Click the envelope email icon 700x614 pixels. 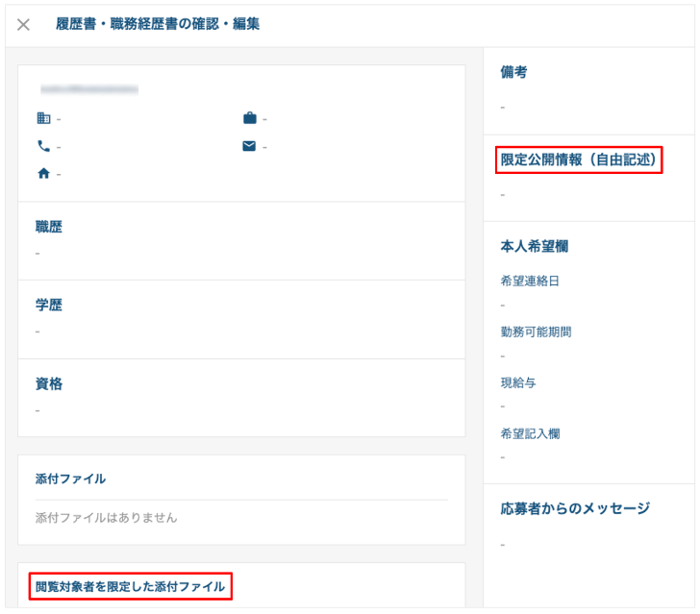tap(249, 146)
